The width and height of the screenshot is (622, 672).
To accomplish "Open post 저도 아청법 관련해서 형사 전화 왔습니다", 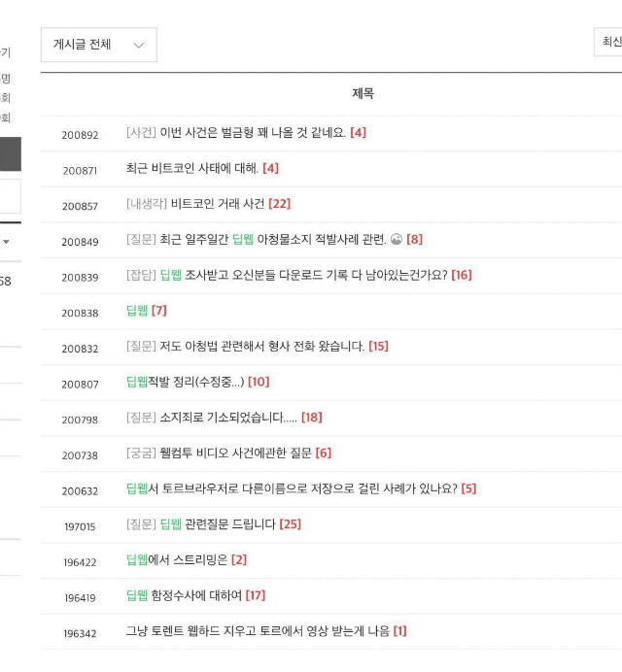I will click(262, 346).
